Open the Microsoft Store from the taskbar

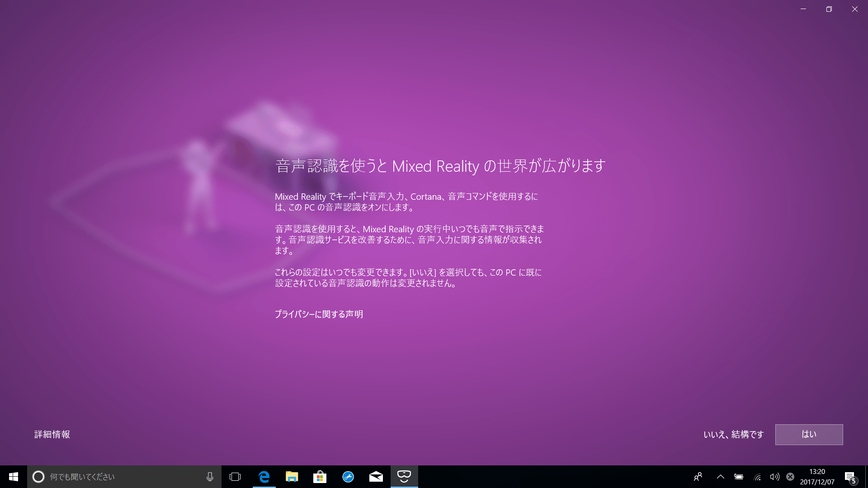320,477
